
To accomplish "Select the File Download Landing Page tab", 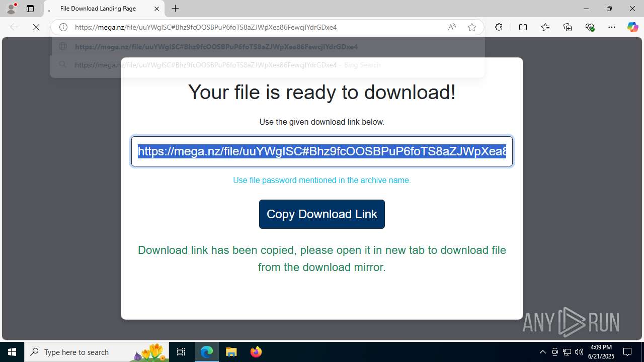I will coord(104,9).
